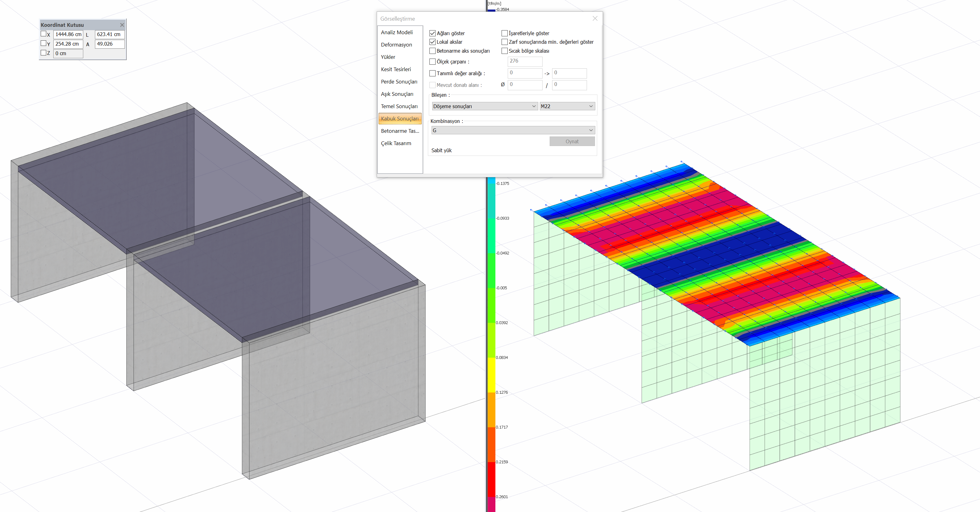Select Kabuk Sonuçları in side list

[x=400, y=119]
